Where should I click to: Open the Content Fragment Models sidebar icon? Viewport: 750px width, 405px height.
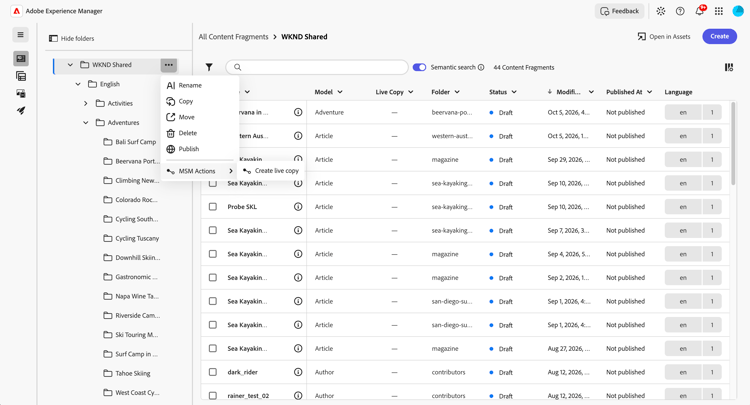click(21, 76)
